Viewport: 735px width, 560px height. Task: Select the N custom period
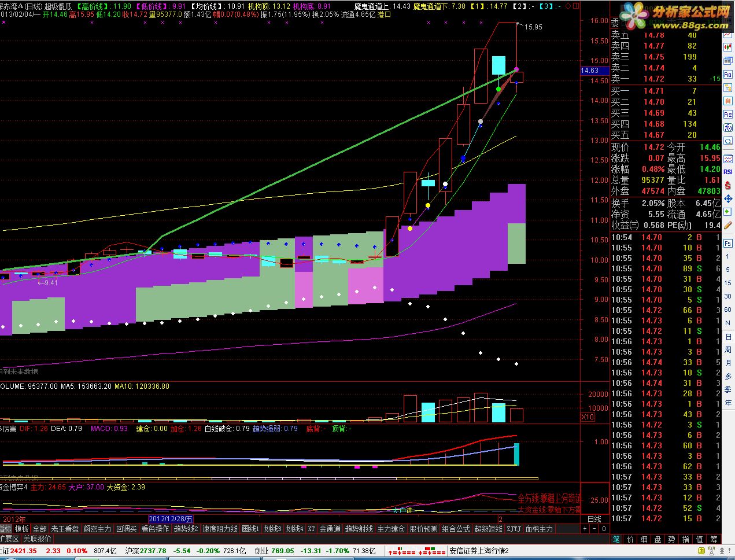pyautogui.click(x=728, y=323)
